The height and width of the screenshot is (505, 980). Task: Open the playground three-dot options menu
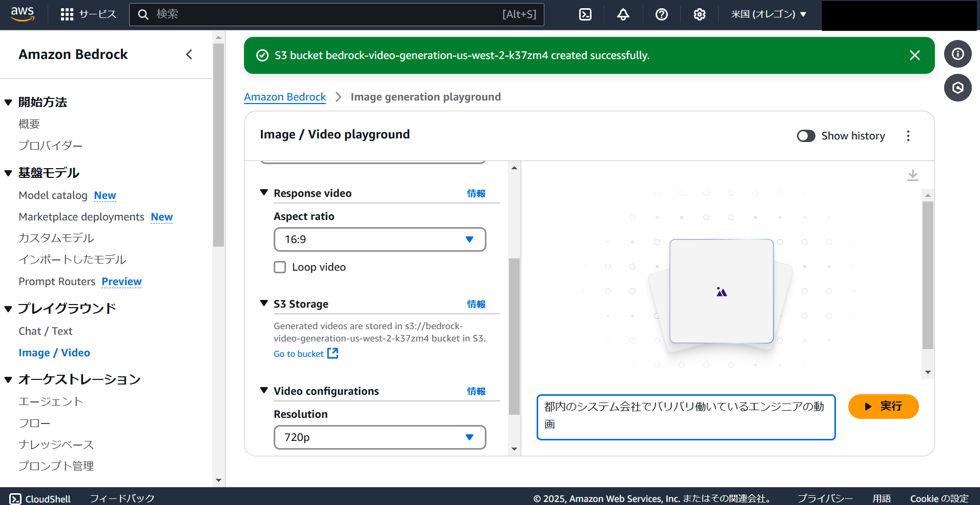(x=908, y=136)
